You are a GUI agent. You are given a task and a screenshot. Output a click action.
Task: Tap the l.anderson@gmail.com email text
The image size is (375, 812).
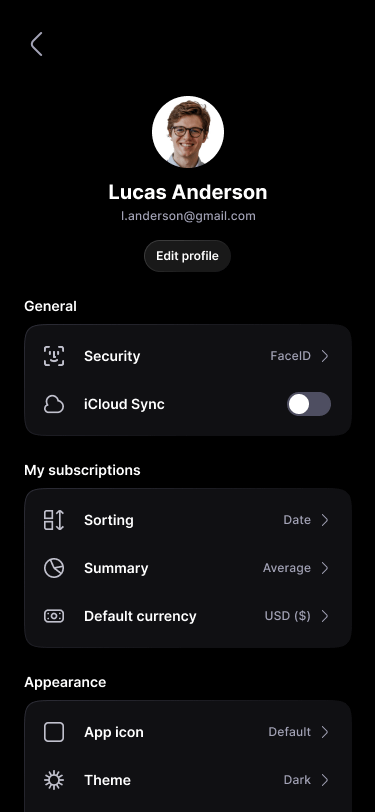click(x=188, y=216)
